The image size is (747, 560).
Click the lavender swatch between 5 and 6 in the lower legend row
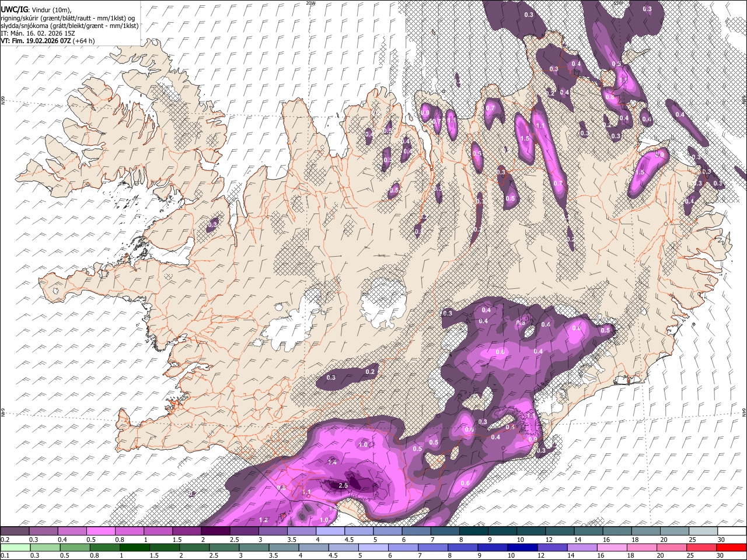pyautogui.click(x=372, y=548)
